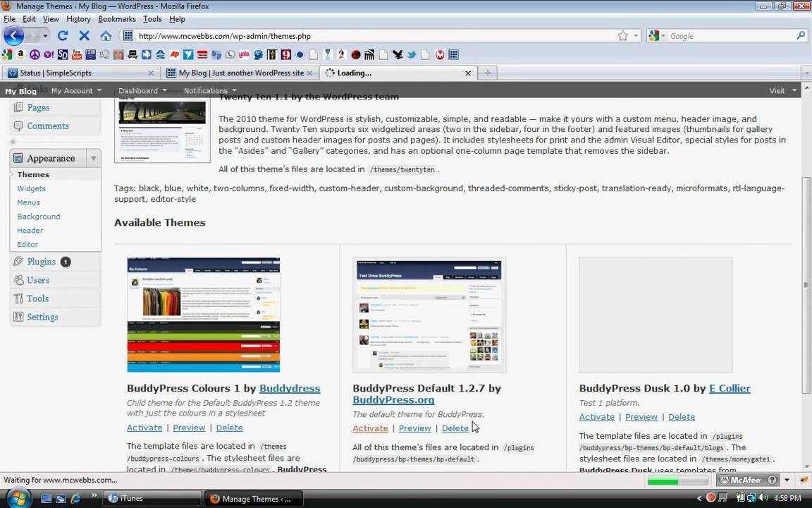
Task: Open the AP news bookmark icon
Action: [175, 54]
